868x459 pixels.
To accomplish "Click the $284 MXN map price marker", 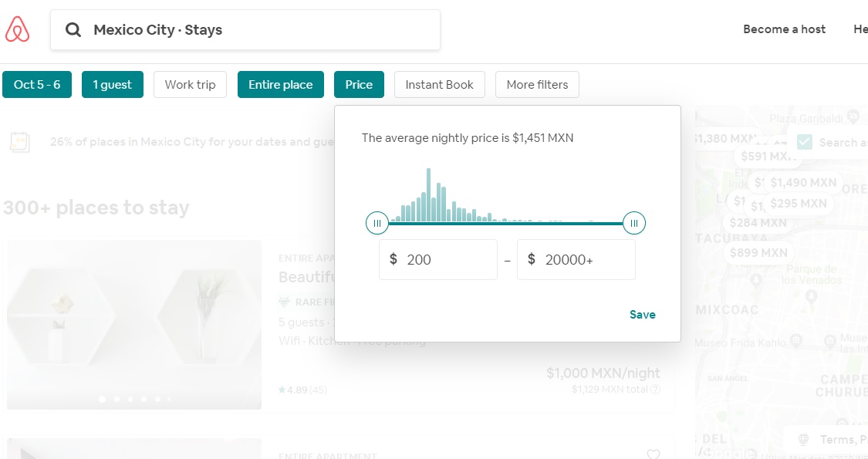I will [x=758, y=223].
